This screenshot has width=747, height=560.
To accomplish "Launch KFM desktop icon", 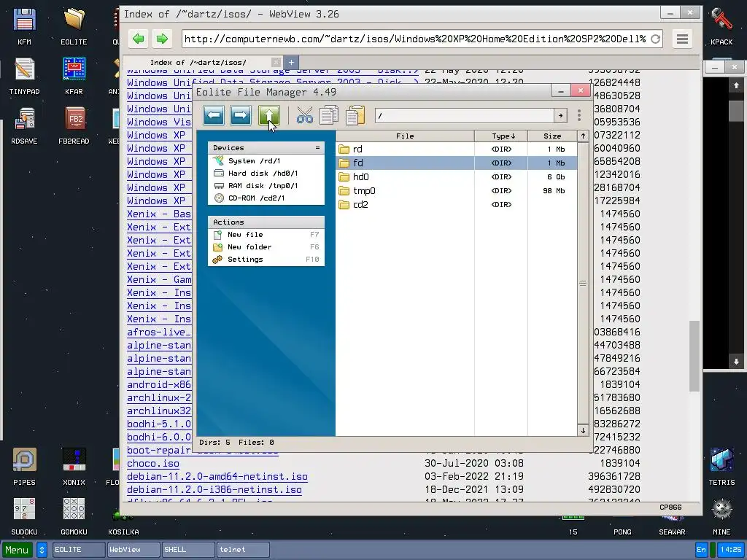I will [24, 27].
